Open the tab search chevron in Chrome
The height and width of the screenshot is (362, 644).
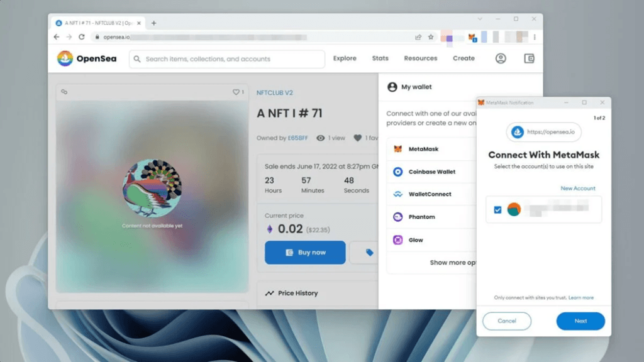tap(480, 19)
